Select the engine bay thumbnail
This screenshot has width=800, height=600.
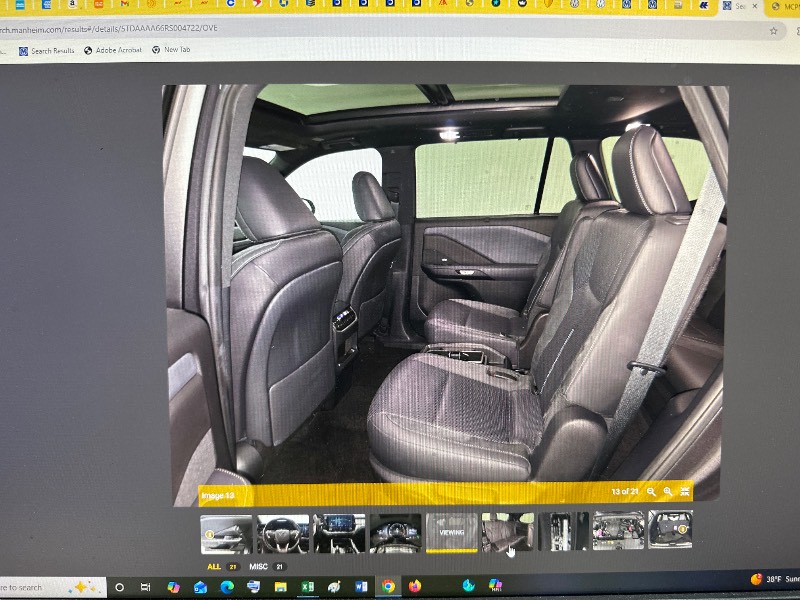point(618,531)
